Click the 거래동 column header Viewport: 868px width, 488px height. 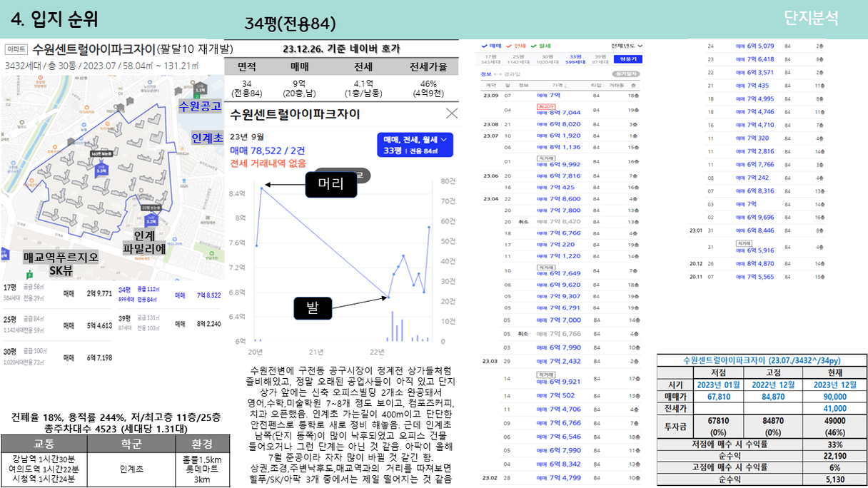pyautogui.click(x=616, y=85)
